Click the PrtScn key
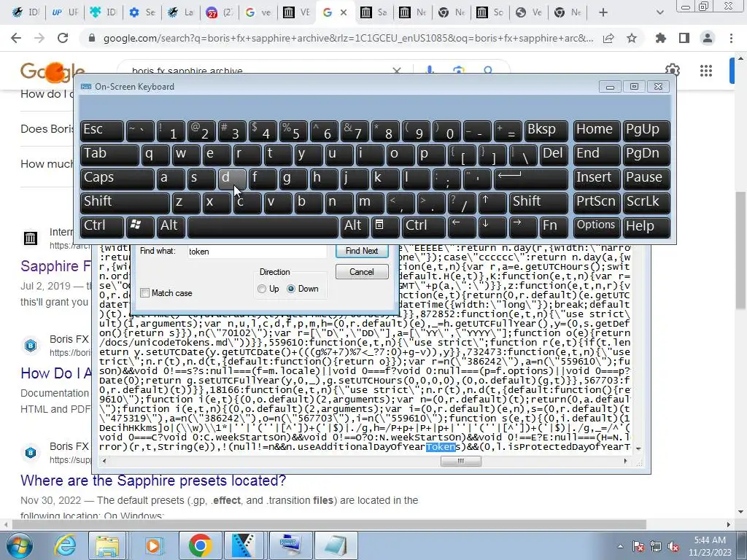747x560 pixels. click(x=596, y=203)
